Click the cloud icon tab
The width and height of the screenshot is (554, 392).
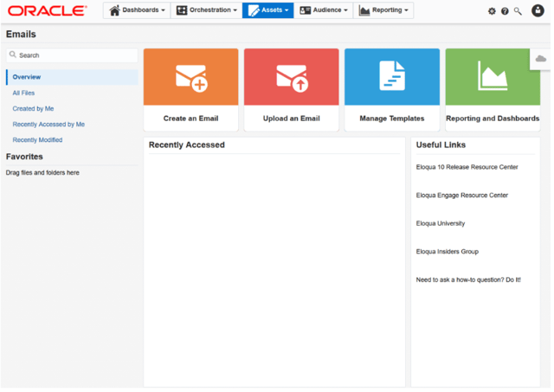(540, 59)
